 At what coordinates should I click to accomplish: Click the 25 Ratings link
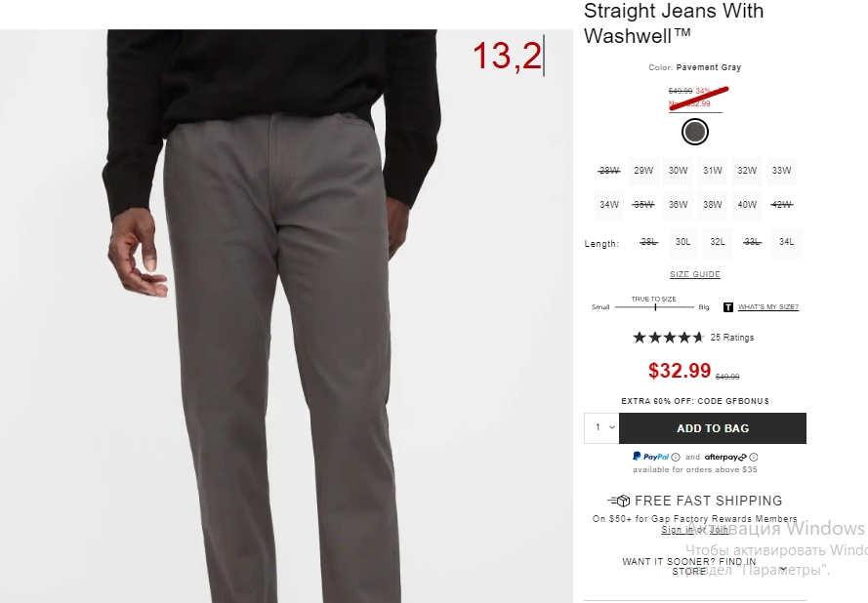pos(732,338)
